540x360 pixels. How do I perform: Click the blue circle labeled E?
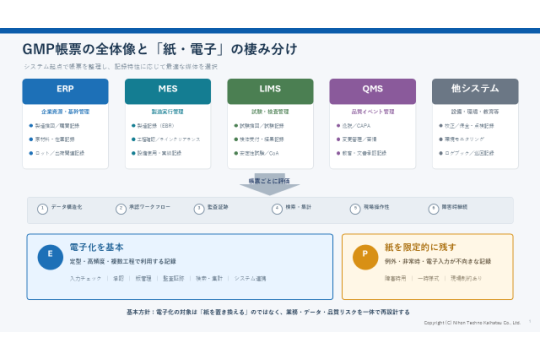(x=50, y=257)
